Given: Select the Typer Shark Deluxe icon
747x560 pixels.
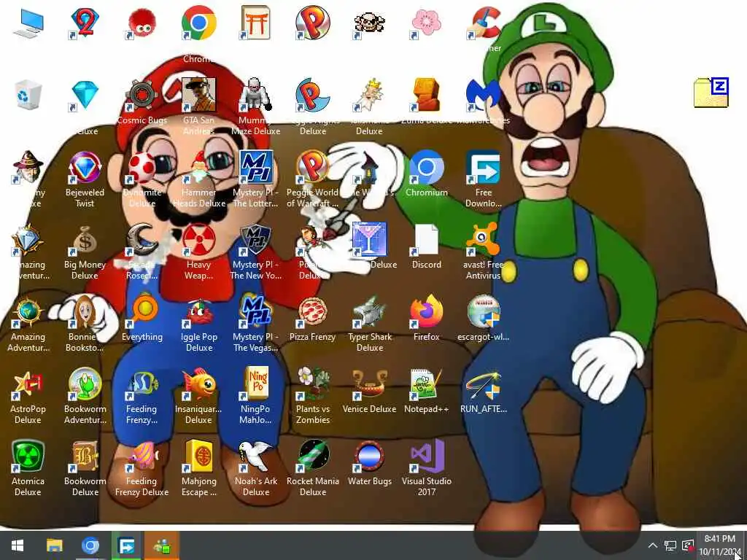Looking at the screenshot, I should click(370, 324).
